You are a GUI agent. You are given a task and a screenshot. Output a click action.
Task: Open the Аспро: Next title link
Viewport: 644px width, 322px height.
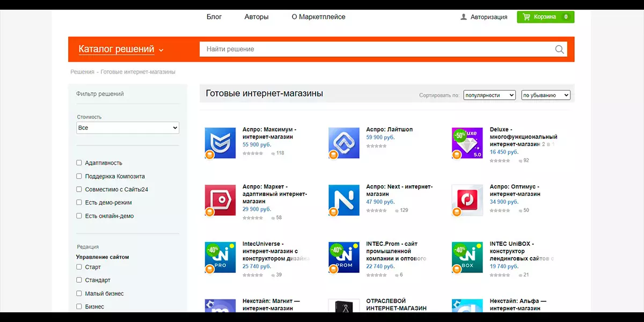point(399,191)
